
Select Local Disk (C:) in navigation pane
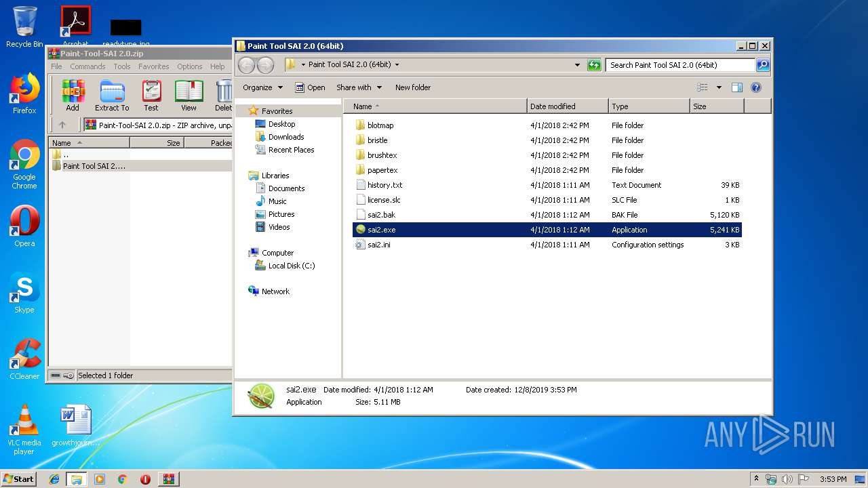[x=291, y=266]
